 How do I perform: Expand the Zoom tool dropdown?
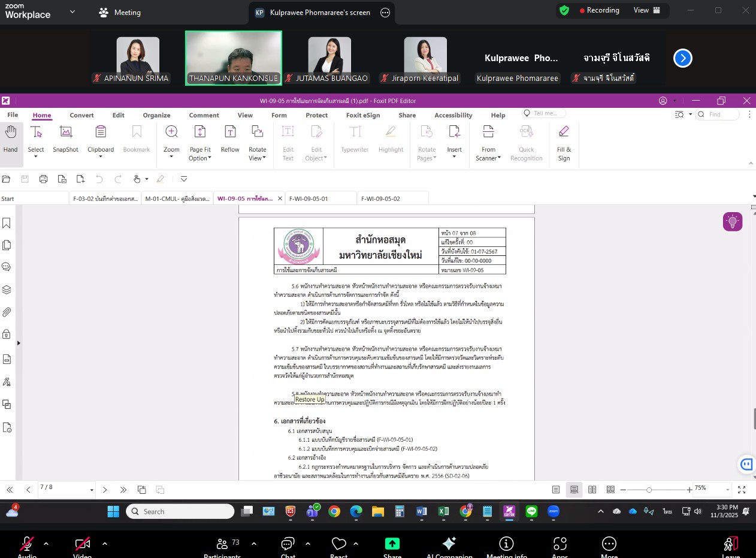[171, 158]
